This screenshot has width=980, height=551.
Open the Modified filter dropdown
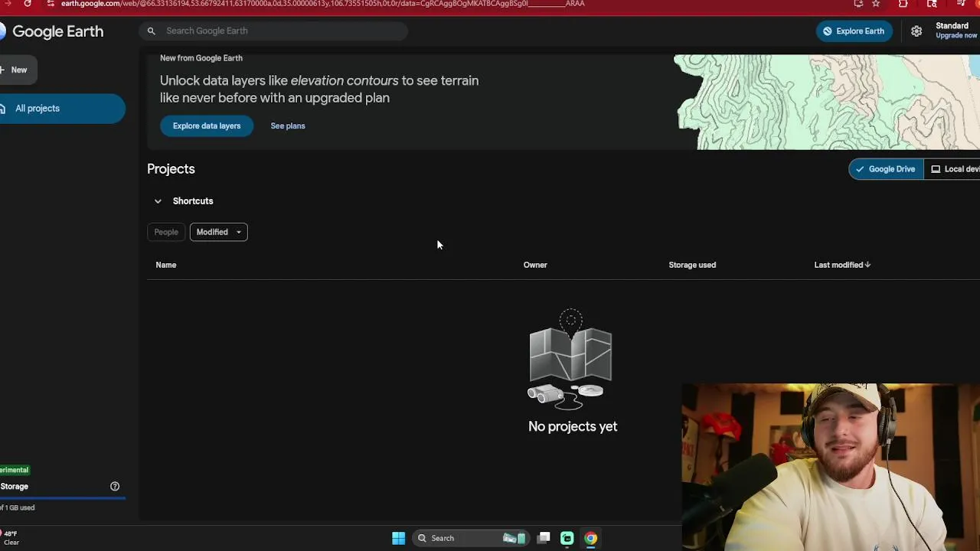point(218,232)
